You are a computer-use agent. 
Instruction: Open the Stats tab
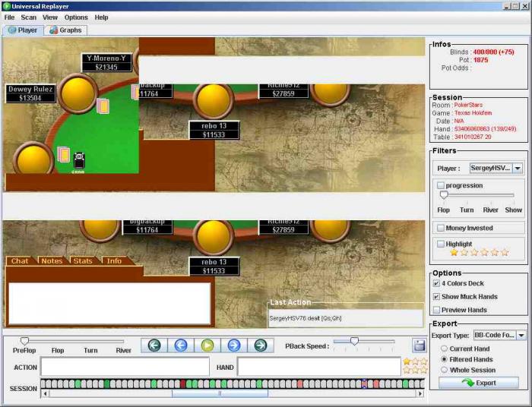point(83,260)
